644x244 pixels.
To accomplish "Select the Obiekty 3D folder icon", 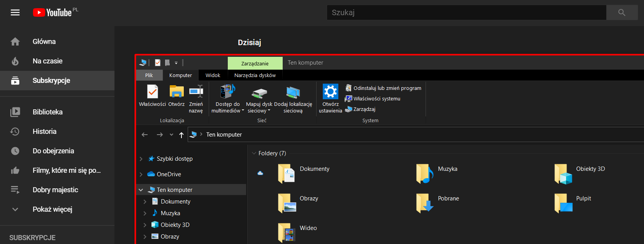I will (563, 174).
